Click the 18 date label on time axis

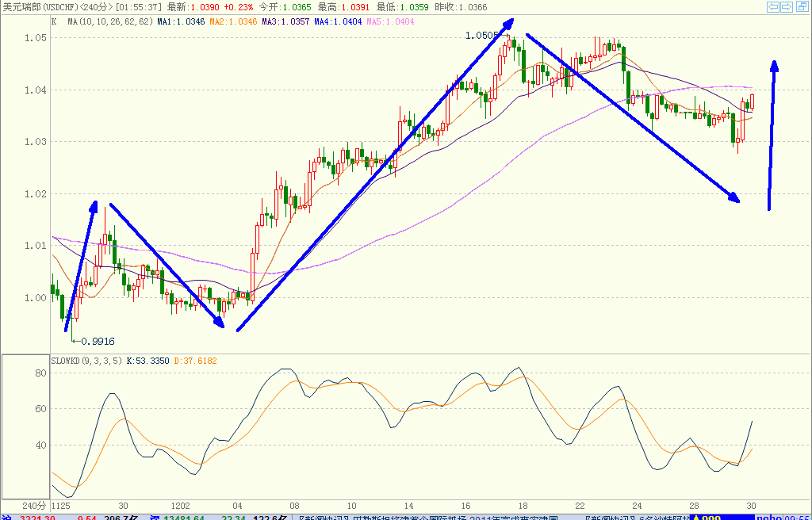coord(523,506)
